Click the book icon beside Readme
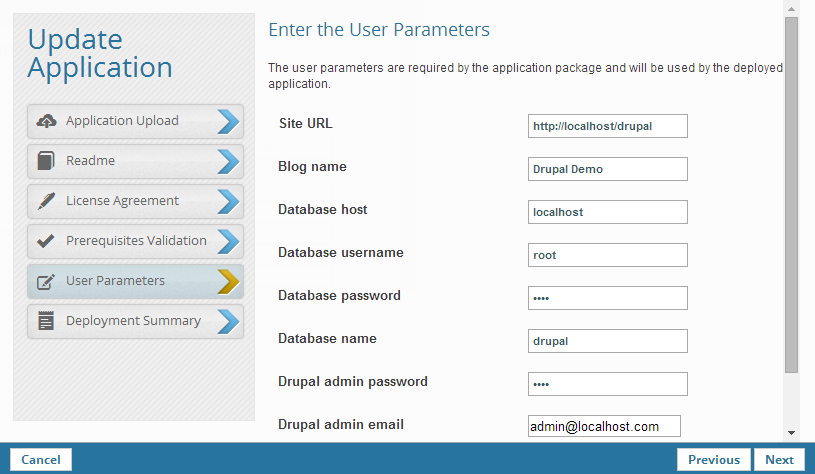 coord(46,161)
